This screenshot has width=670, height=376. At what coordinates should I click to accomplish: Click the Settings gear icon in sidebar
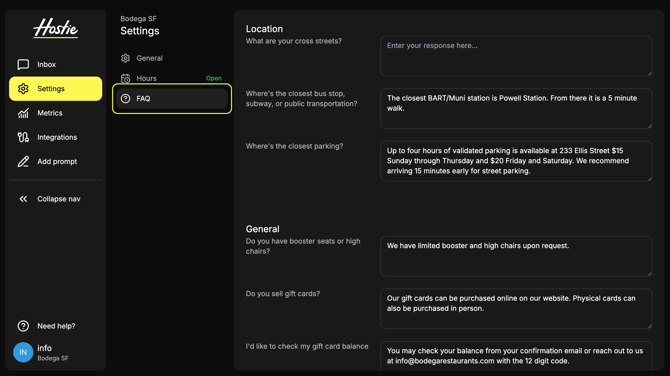tap(23, 88)
